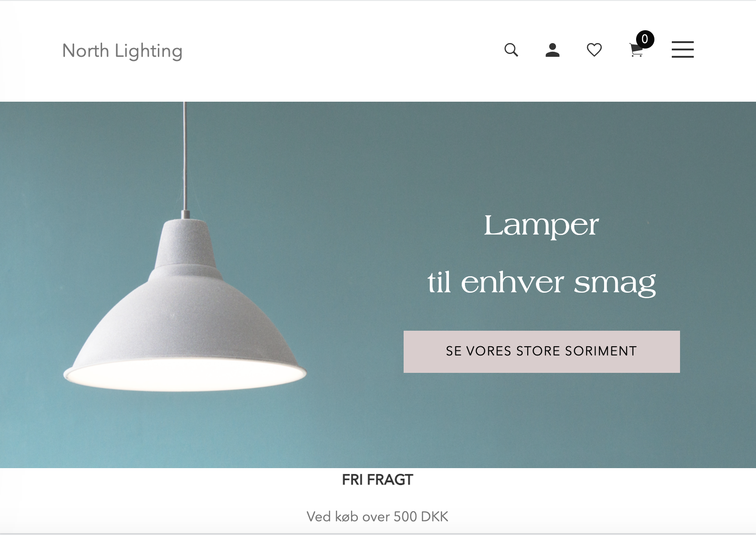Select the Lamper hero heading
This screenshot has height=535, width=756.
click(x=541, y=225)
